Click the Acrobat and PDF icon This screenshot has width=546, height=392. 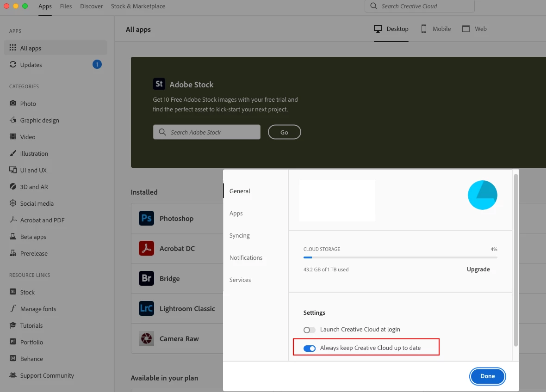click(x=13, y=220)
